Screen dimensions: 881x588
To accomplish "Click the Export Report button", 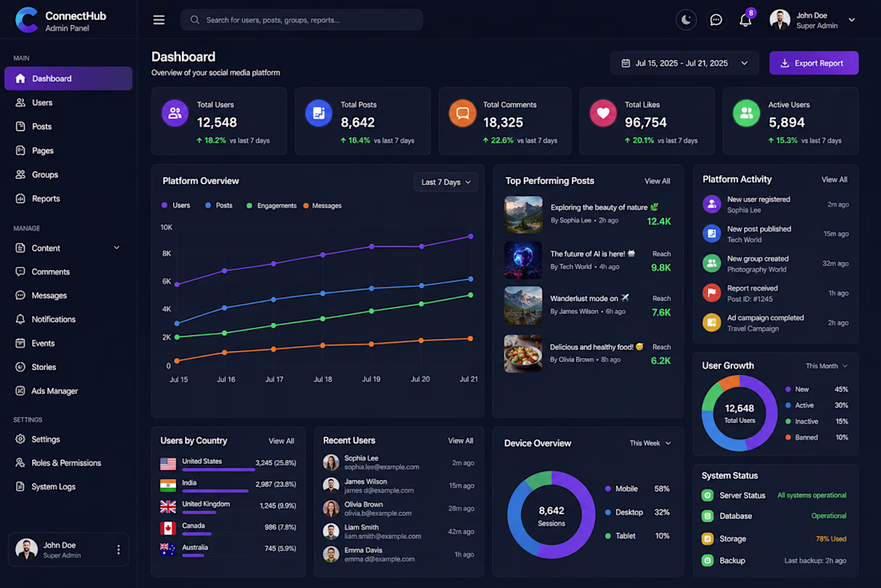I will (814, 63).
